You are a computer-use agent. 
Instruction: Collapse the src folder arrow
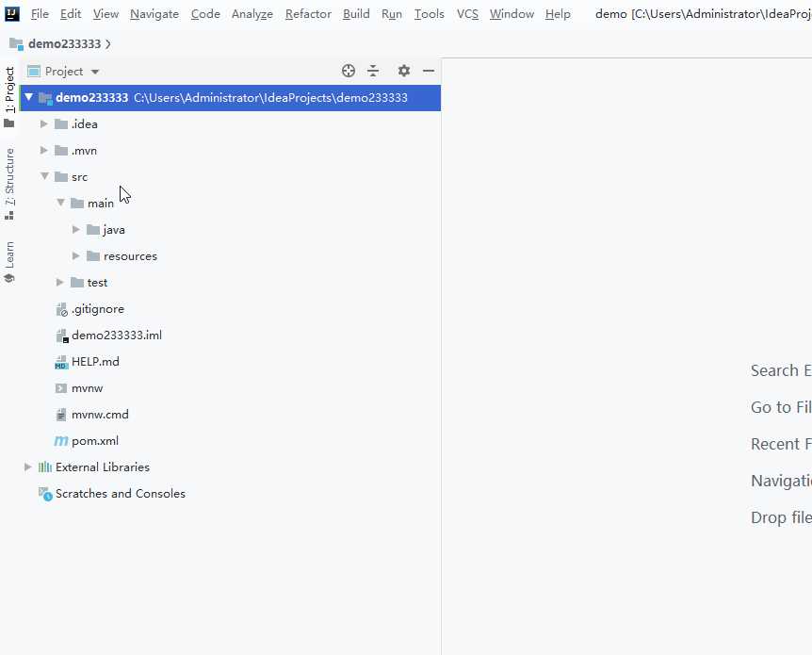45,176
